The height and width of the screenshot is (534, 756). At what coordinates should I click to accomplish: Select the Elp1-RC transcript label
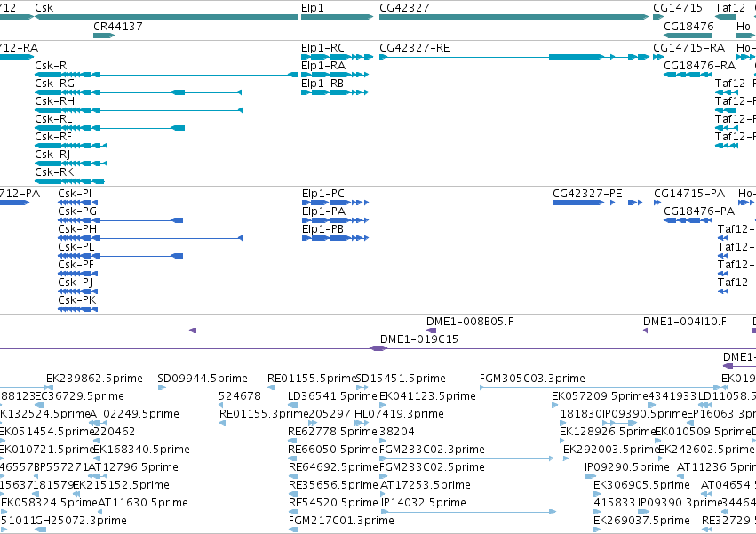323,48
